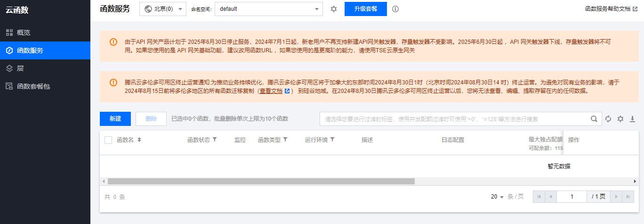Open the 20 per-page dropdown
This screenshot has width=644, height=224.
497,197
